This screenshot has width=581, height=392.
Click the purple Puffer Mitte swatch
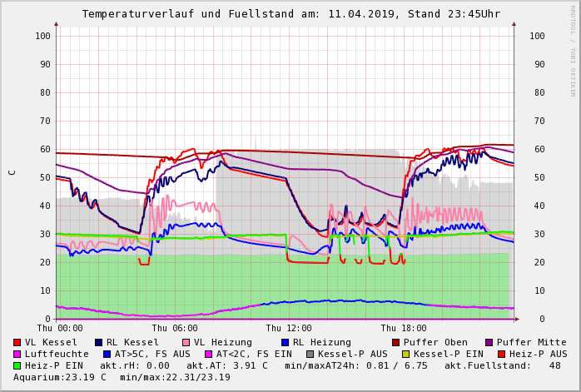[489, 342]
